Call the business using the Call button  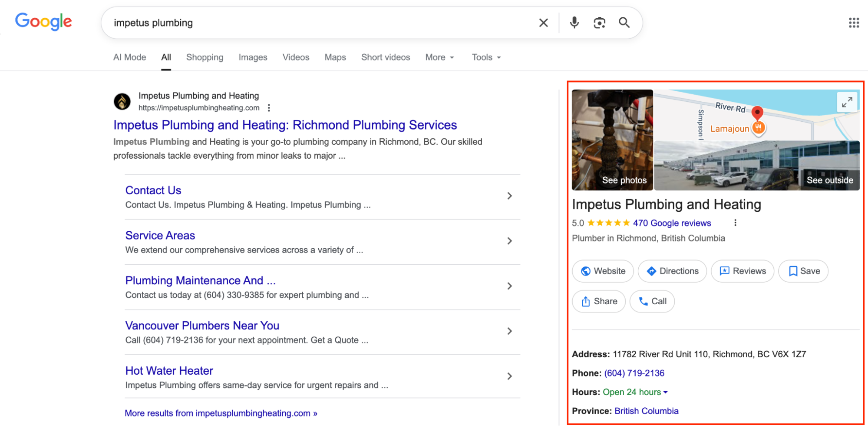pyautogui.click(x=652, y=301)
